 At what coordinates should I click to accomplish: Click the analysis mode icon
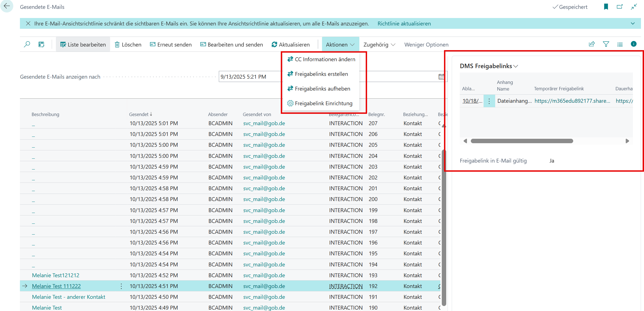tap(41, 44)
